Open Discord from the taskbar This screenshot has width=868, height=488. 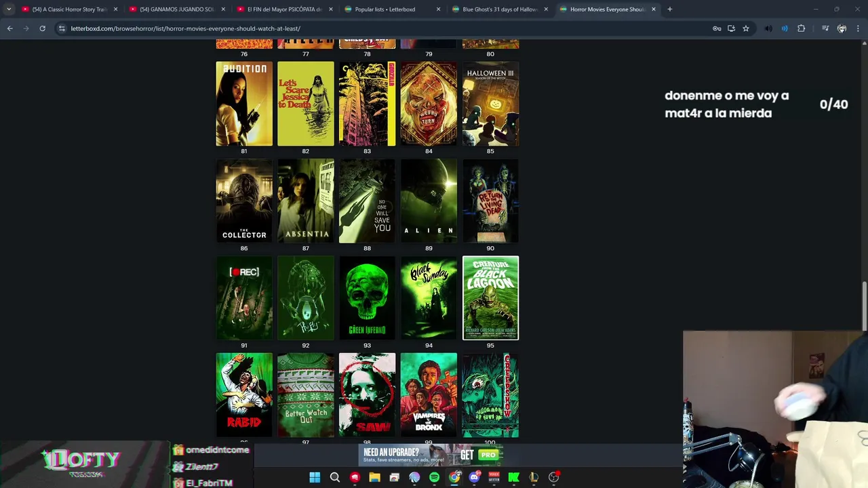click(474, 477)
